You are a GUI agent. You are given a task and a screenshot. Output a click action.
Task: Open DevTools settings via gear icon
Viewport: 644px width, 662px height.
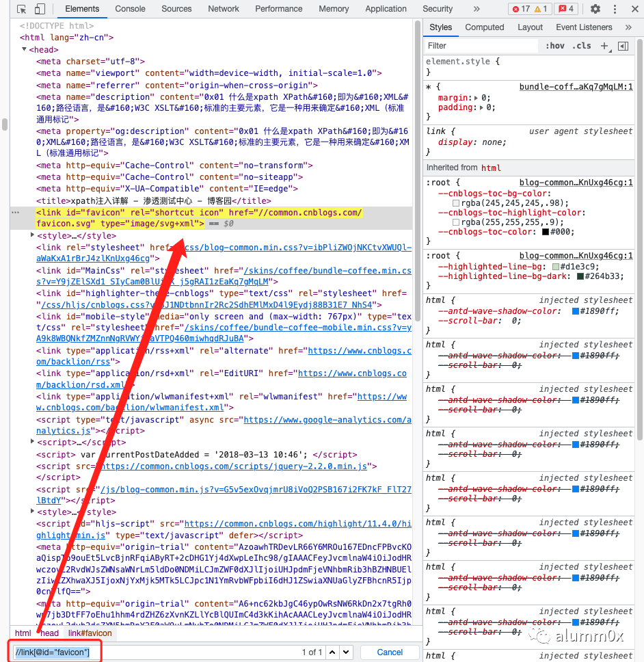(595, 9)
